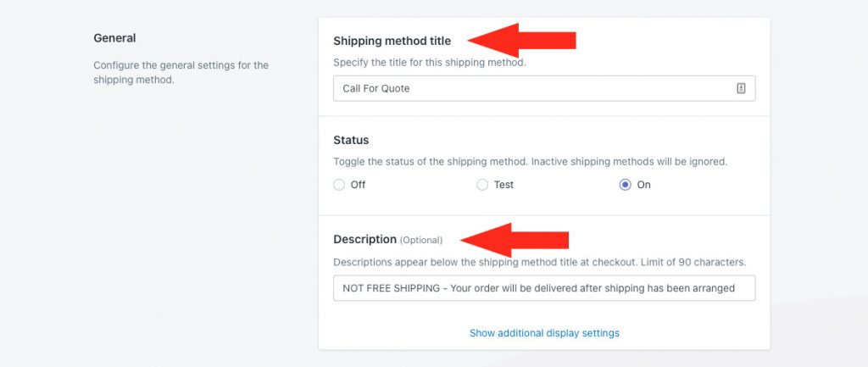The width and height of the screenshot is (868, 367).
Task: Show additional display settings
Action: [544, 333]
